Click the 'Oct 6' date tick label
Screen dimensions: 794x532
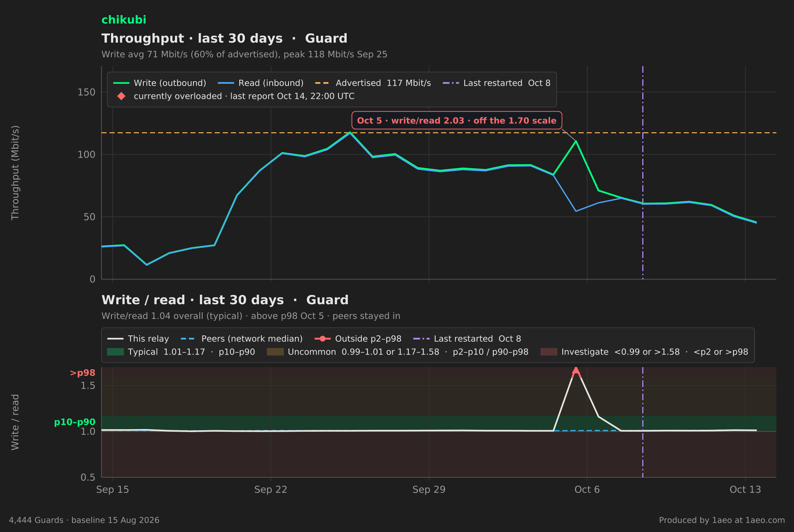point(587,490)
